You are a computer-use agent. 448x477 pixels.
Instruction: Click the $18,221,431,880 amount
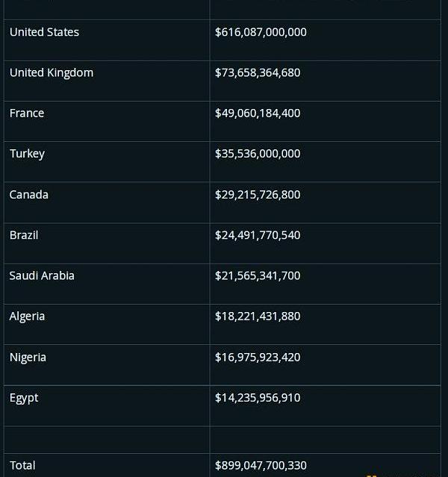(258, 317)
